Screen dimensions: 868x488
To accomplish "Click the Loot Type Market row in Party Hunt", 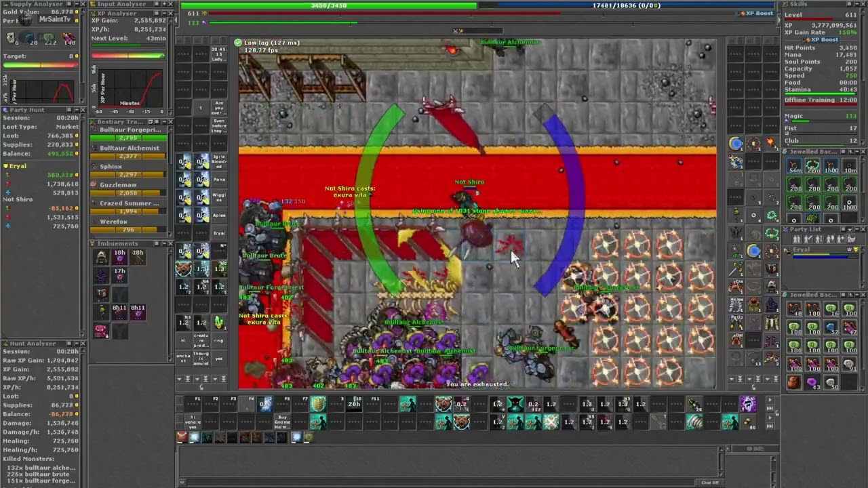I will [x=40, y=127].
